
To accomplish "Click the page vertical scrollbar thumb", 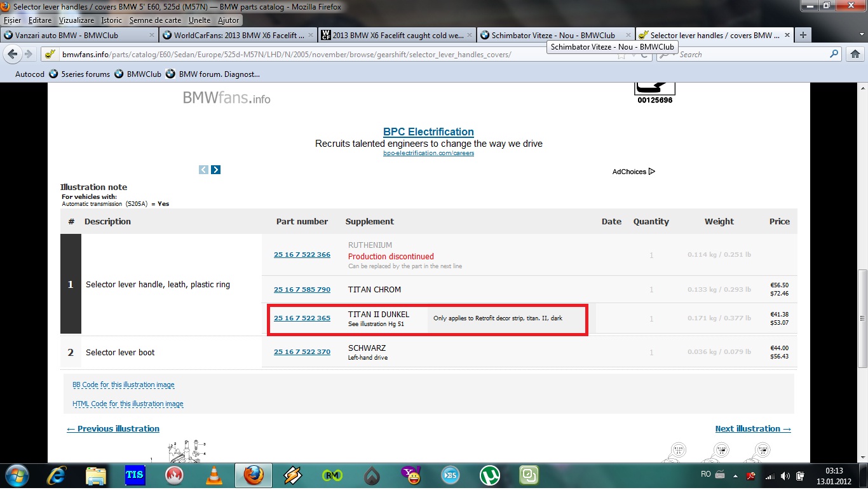I will [862, 318].
